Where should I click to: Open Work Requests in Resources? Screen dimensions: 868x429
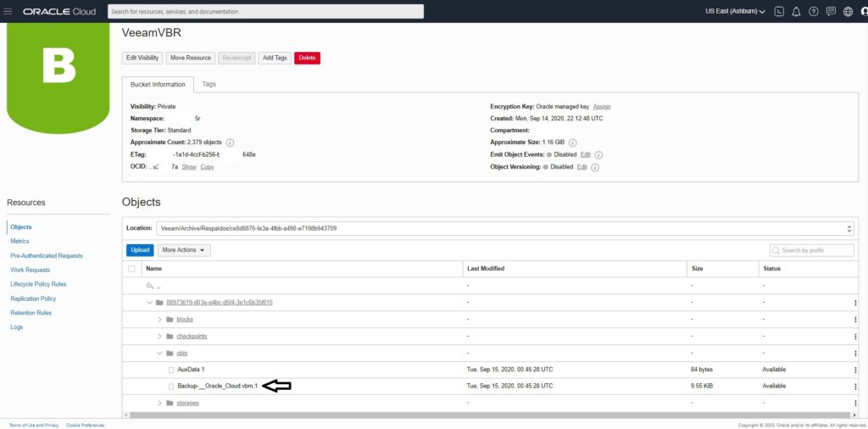30,270
